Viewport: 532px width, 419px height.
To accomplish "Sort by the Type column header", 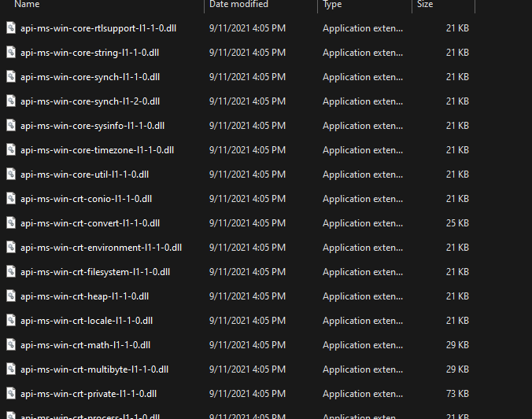I will pos(332,4).
